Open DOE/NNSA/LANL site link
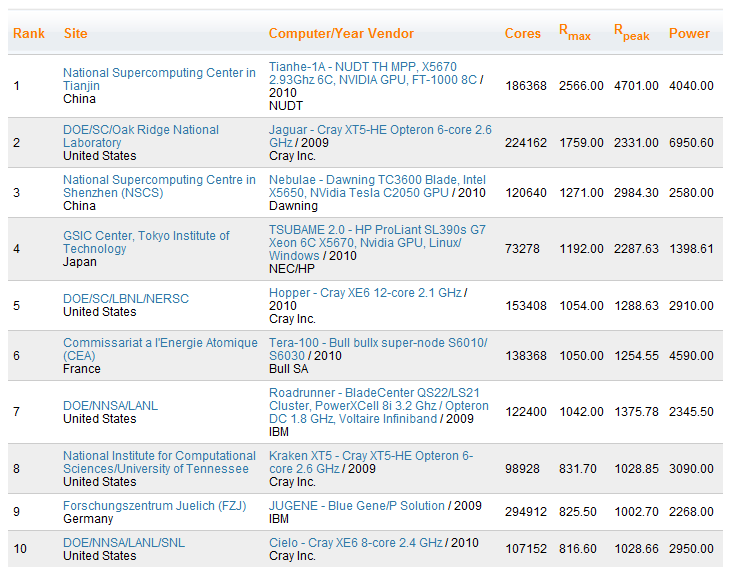Viewport: 732px width, 567px height. [110, 406]
